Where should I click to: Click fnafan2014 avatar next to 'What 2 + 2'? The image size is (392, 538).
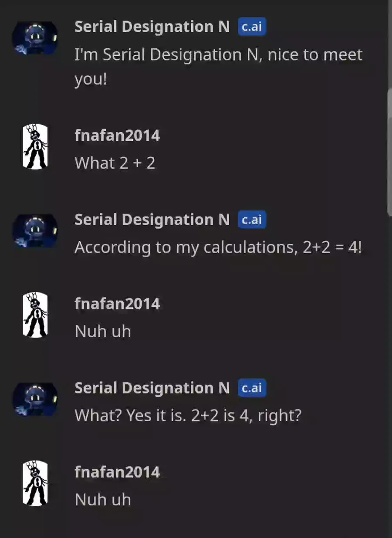pos(35,146)
